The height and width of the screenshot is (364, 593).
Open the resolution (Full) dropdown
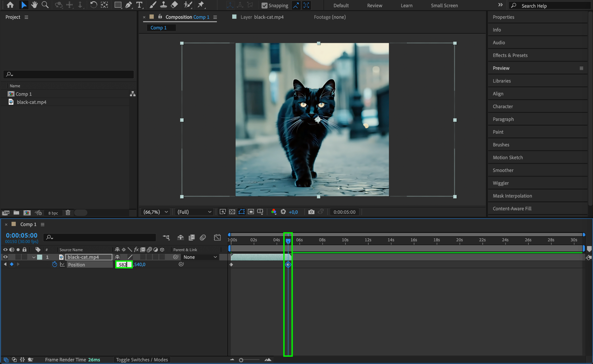click(x=194, y=212)
